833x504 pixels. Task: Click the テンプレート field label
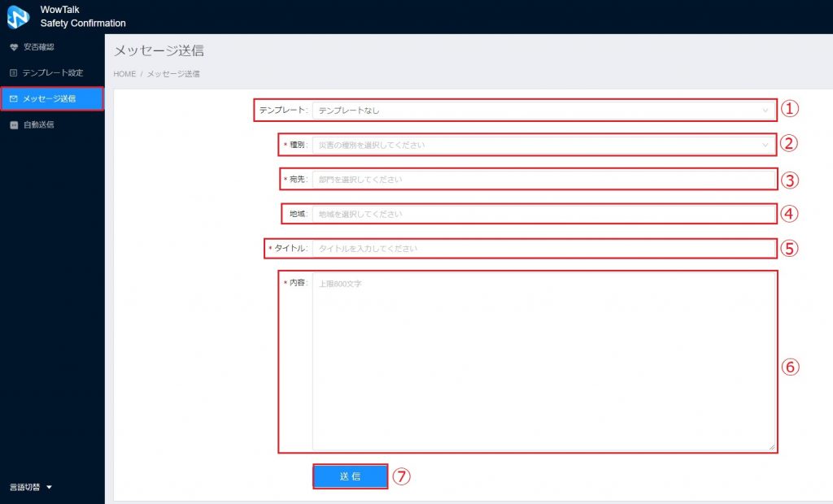click(283, 110)
